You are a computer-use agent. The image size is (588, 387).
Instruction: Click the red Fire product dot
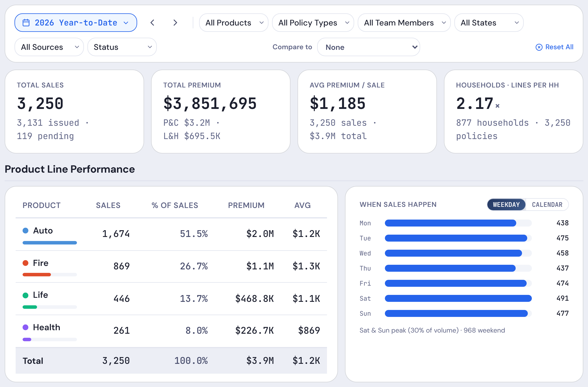pyautogui.click(x=25, y=263)
